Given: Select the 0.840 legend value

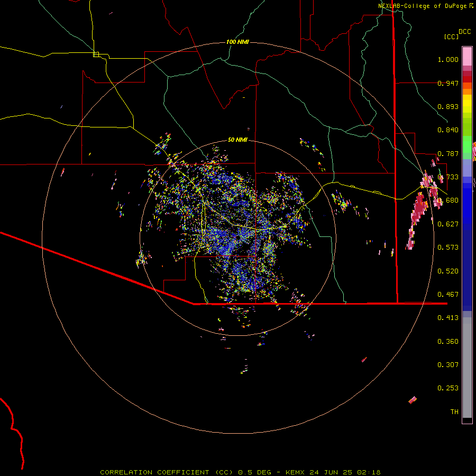Looking at the screenshot, I should coord(448,130).
